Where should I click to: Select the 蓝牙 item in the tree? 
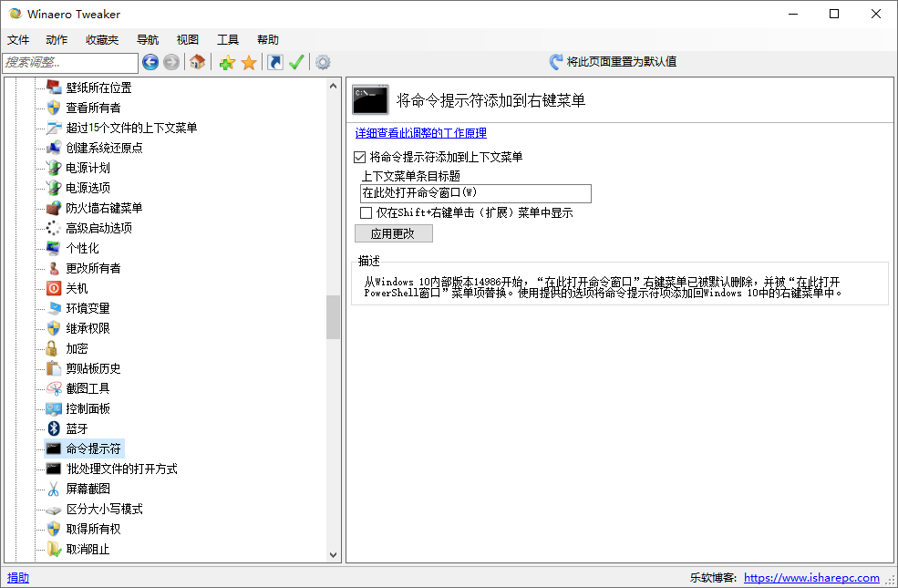77,428
